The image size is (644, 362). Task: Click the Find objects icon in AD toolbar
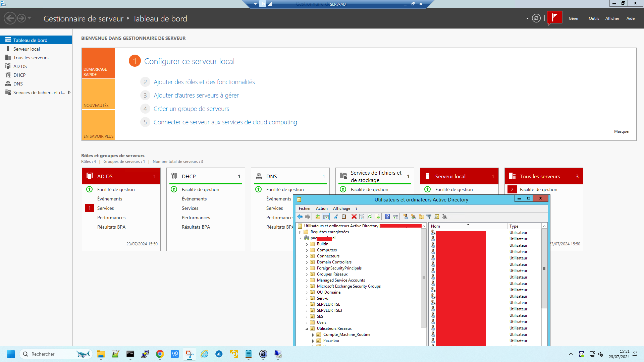436,217
